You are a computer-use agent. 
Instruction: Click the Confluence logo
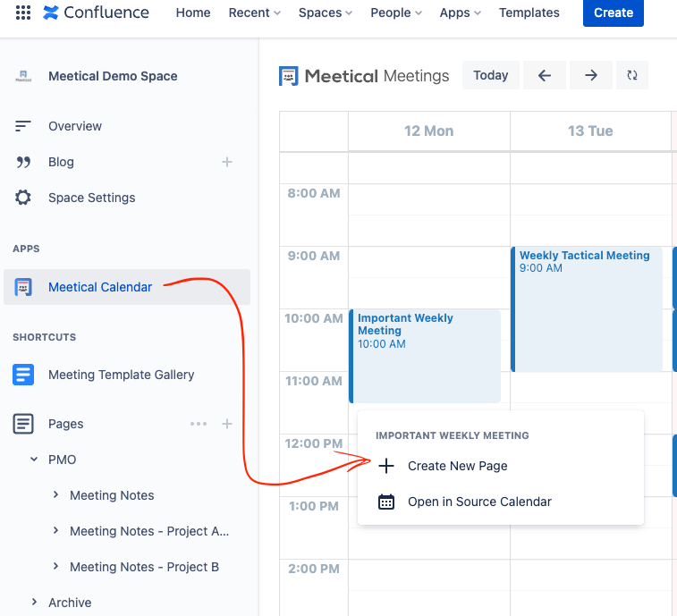96,13
